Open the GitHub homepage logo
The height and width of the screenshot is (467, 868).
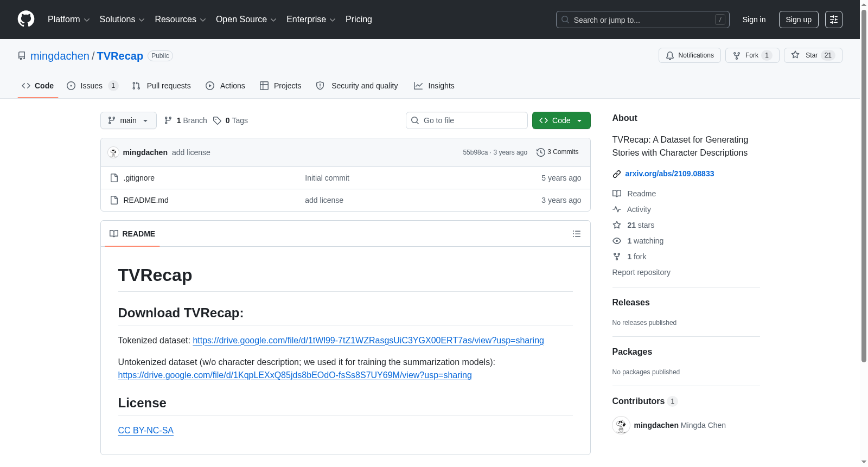[26, 19]
